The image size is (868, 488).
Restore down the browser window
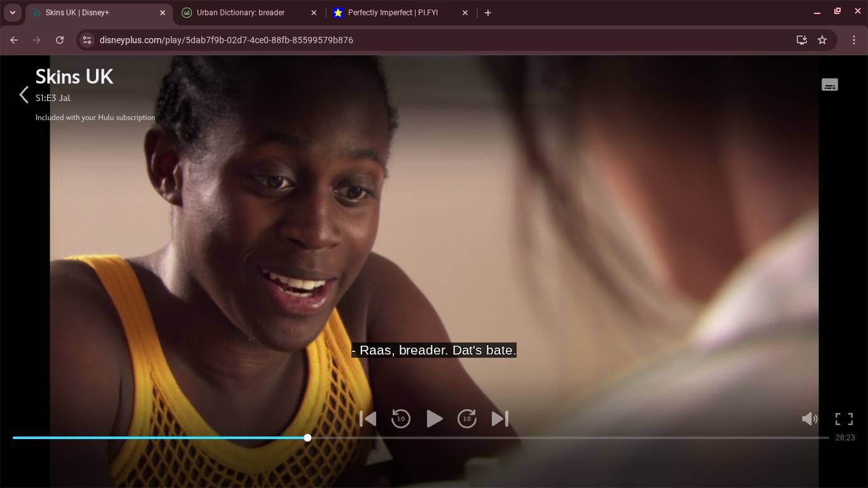[x=837, y=12]
